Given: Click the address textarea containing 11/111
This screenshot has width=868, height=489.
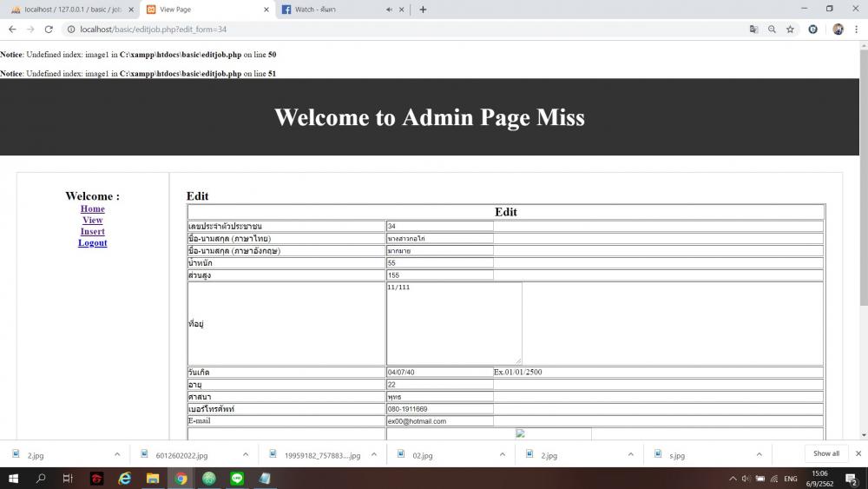Looking at the screenshot, I should pos(454,323).
